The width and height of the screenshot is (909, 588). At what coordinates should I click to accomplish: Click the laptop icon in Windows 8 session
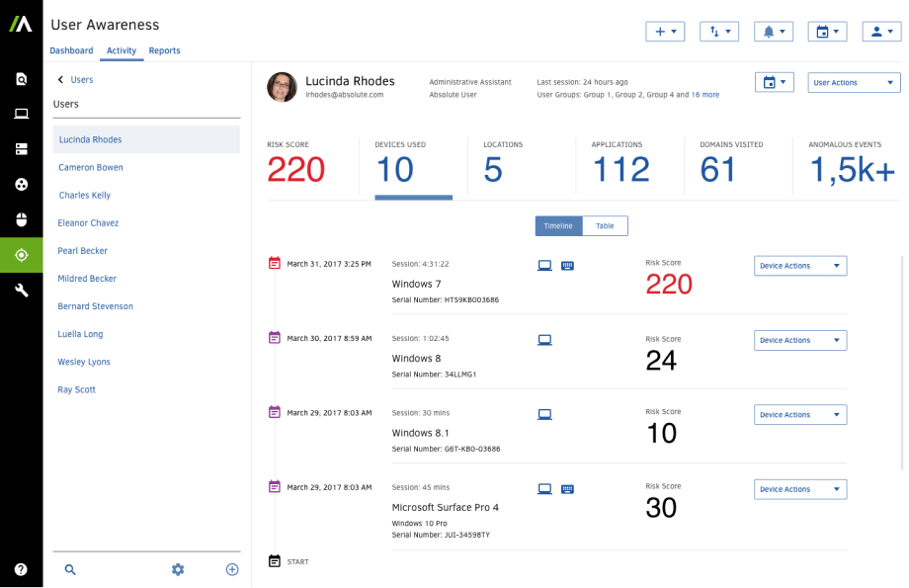[x=544, y=340]
